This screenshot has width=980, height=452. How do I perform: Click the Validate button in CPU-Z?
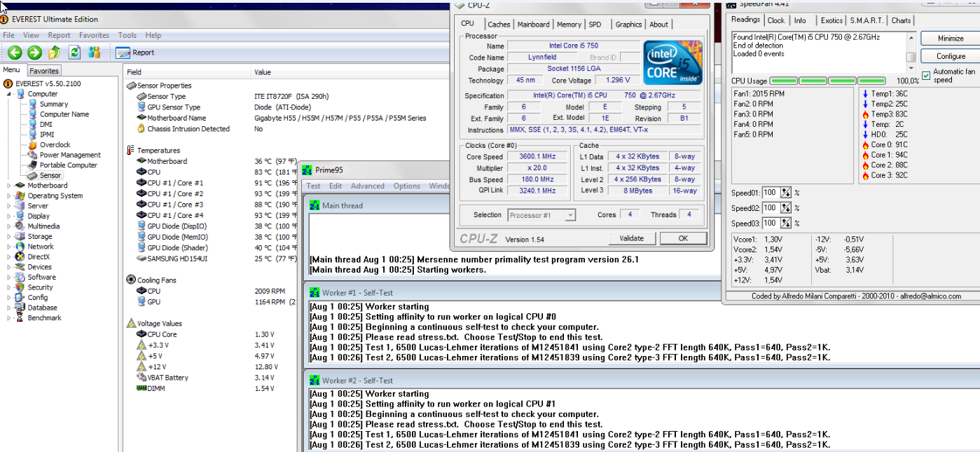pyautogui.click(x=631, y=238)
